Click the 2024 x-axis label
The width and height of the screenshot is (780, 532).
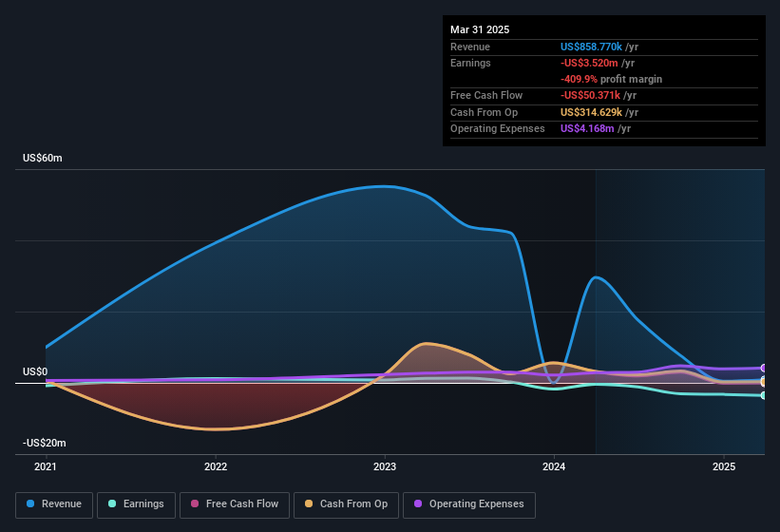click(554, 466)
